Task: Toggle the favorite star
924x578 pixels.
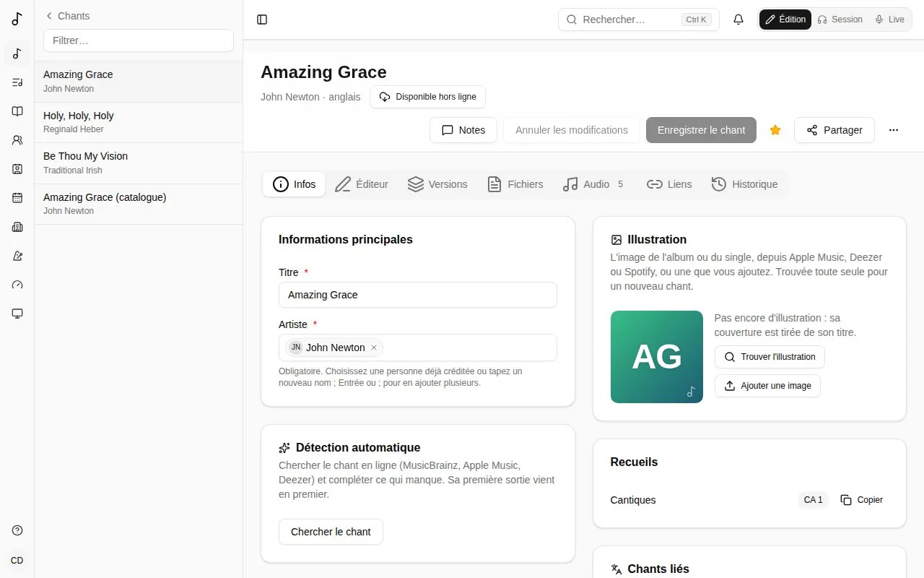Action: pos(775,130)
